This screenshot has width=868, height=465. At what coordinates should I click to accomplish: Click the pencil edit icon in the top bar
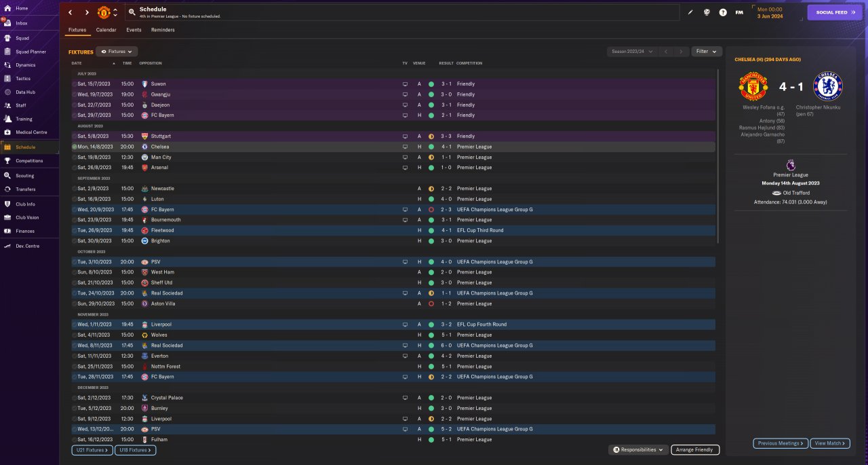point(691,12)
